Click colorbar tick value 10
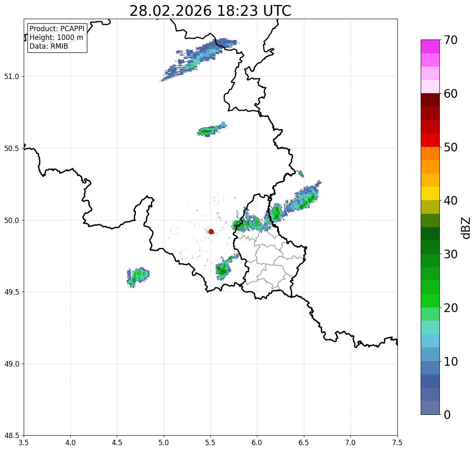The image size is (476, 451). click(450, 361)
